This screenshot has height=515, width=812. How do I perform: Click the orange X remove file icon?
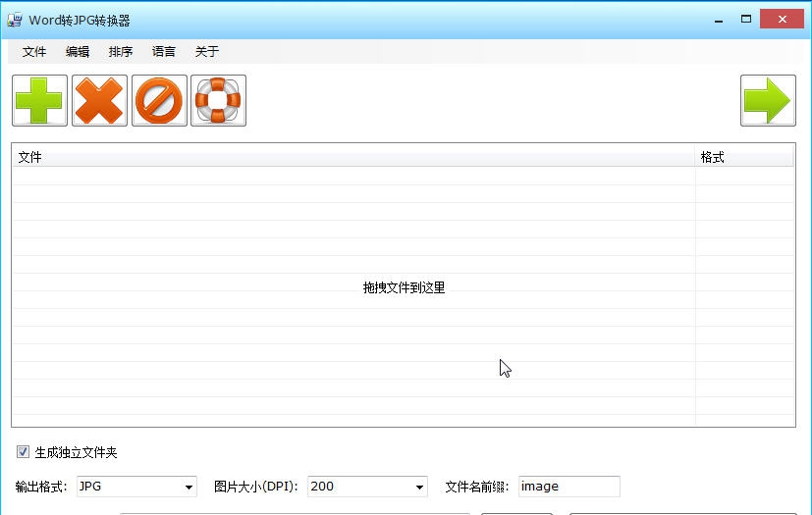click(99, 100)
